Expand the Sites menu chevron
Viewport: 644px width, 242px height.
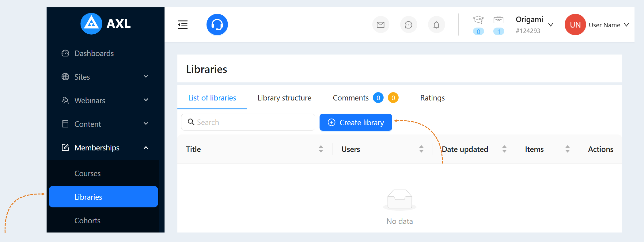click(146, 76)
